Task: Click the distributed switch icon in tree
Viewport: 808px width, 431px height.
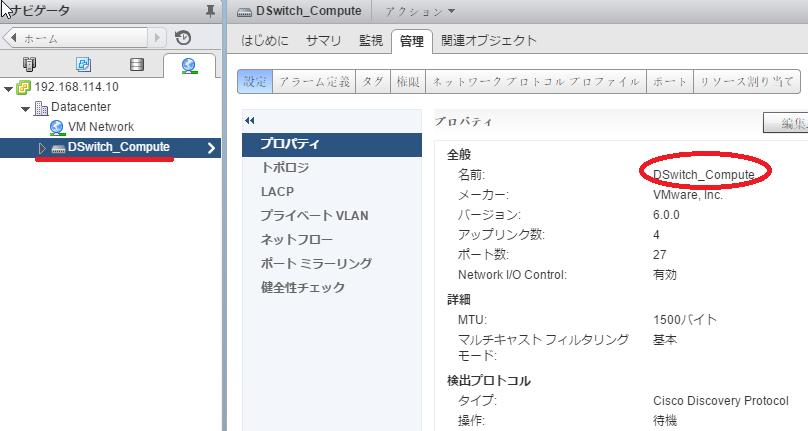Action: coord(59,148)
